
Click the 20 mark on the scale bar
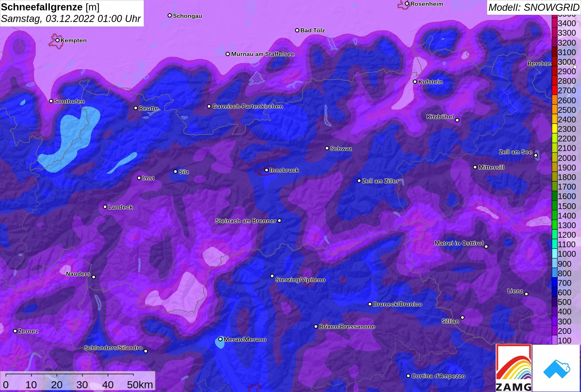tap(57, 385)
